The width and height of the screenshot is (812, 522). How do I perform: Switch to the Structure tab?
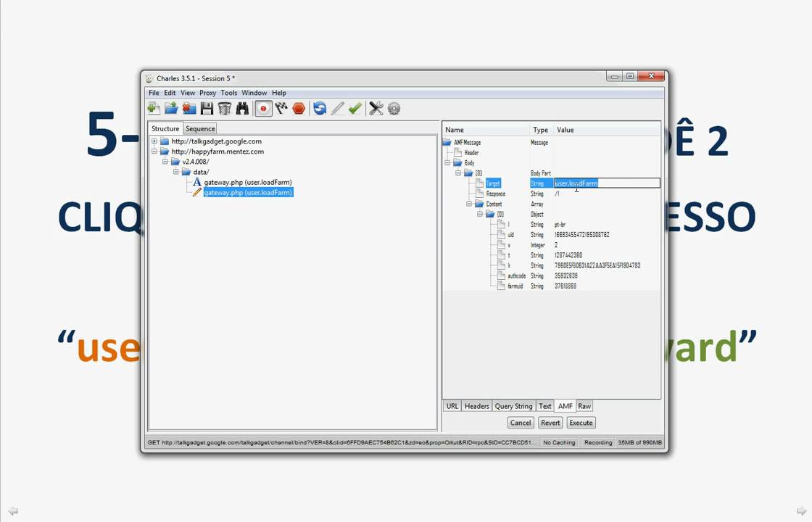[x=165, y=128]
